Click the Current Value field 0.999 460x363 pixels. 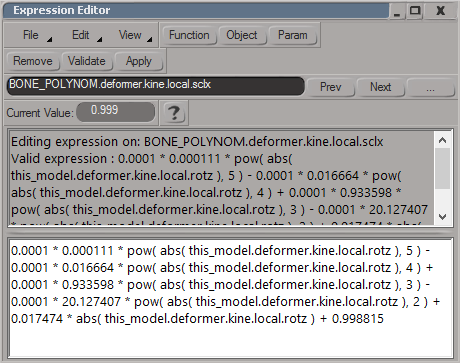115,112
